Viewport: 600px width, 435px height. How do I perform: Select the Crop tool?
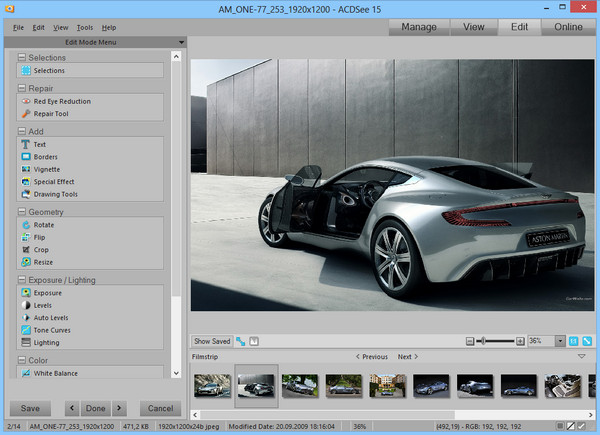click(x=42, y=250)
